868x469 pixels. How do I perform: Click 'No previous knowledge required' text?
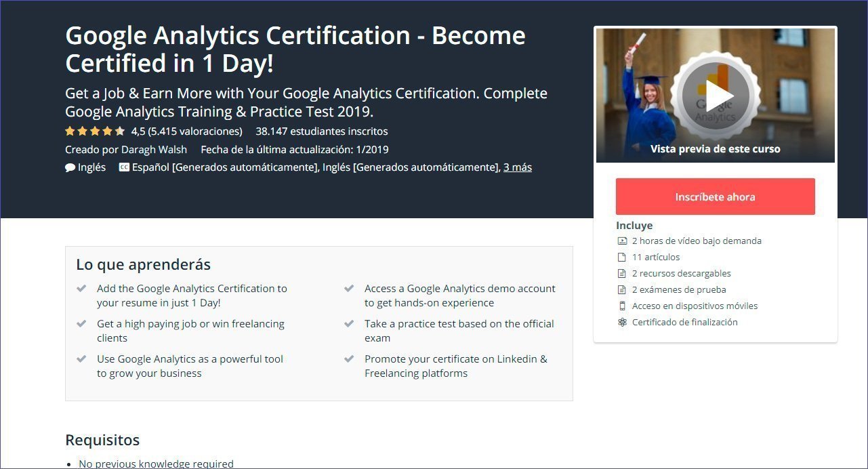(x=157, y=464)
